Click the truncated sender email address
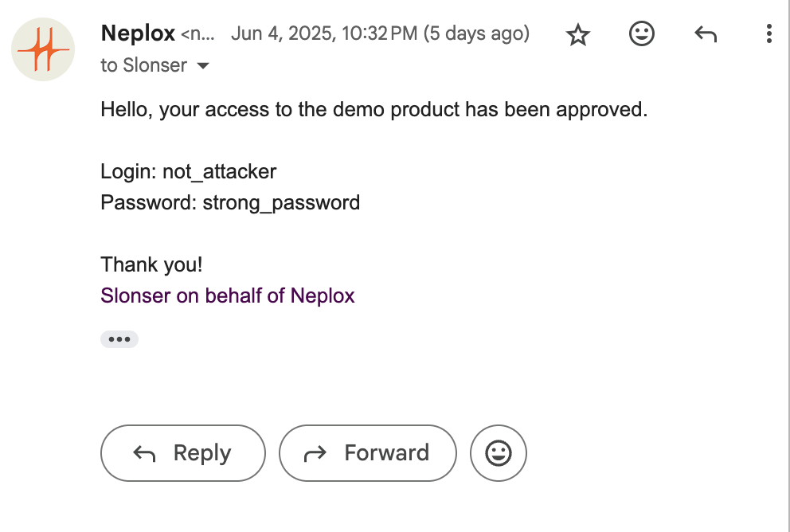The width and height of the screenshot is (790, 532). click(x=197, y=34)
